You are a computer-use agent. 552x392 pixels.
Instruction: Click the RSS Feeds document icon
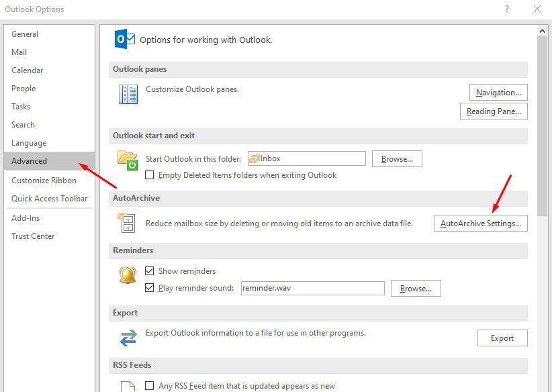(128, 386)
